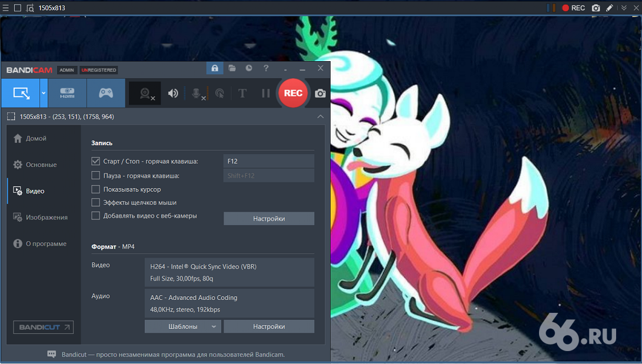This screenshot has width=642, height=364.
Task: Open Настройки in the Формат section
Action: coord(269,326)
